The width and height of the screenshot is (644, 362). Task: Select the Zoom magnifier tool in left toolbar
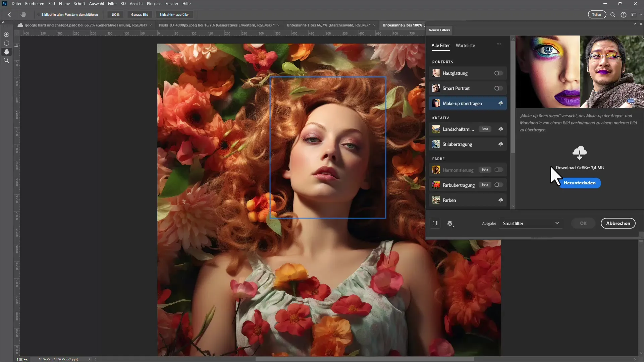click(x=6, y=60)
